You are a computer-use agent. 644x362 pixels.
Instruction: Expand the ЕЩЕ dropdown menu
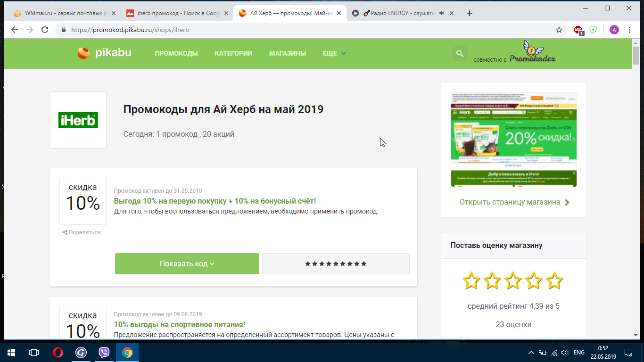334,53
